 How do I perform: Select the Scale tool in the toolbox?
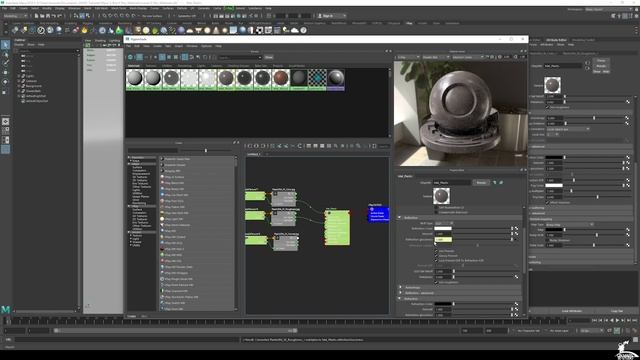click(x=5, y=91)
